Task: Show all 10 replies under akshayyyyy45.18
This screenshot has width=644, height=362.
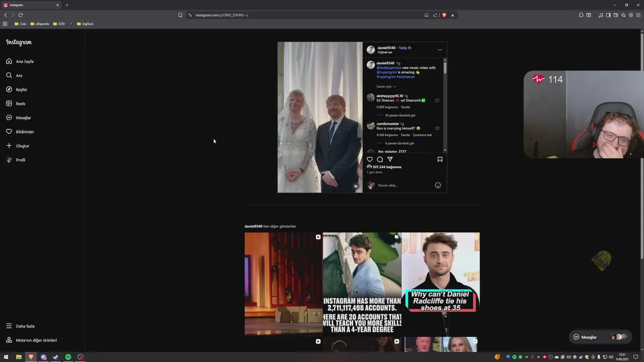Action: pos(400,115)
